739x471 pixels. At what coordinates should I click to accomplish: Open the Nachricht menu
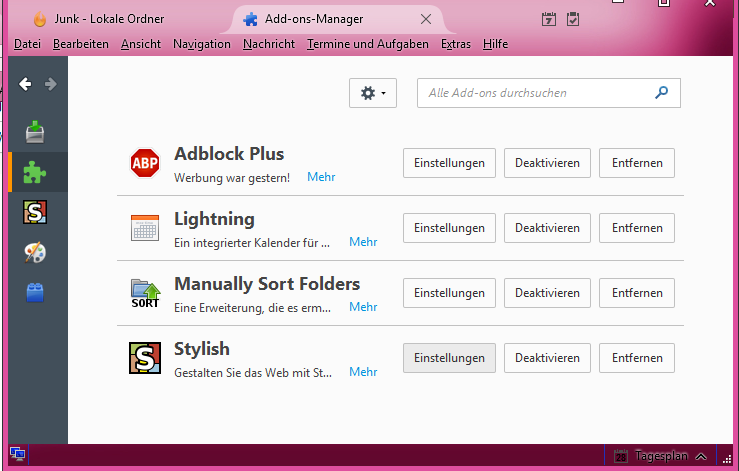click(268, 44)
